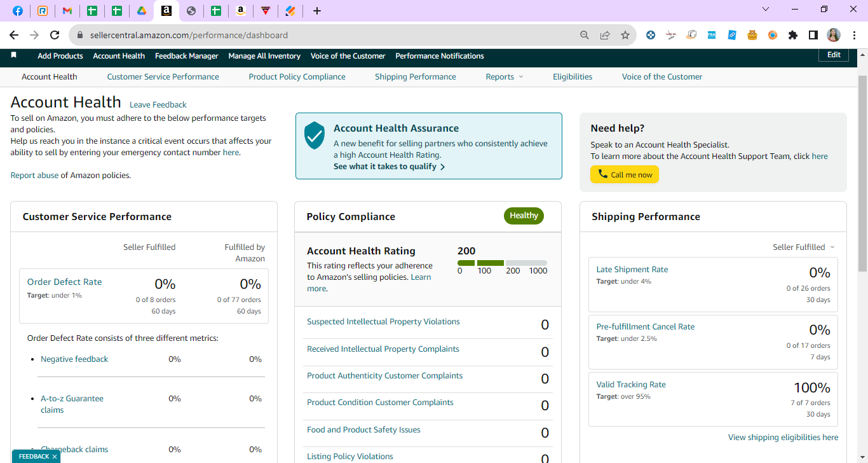Open Add Products from the dark top bar
Screen dimensions: 868x463
[60, 56]
